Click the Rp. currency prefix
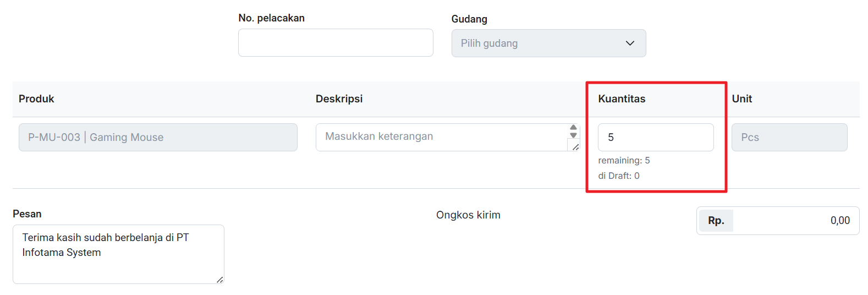 tap(716, 221)
